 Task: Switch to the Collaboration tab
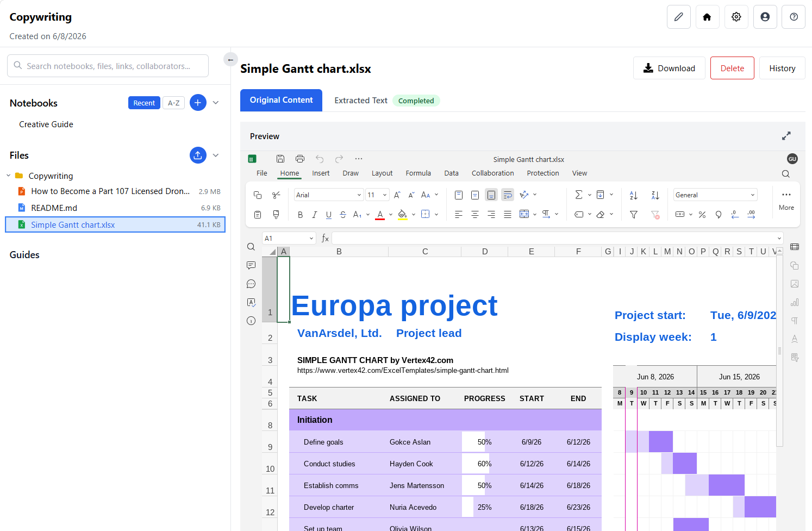(x=493, y=173)
